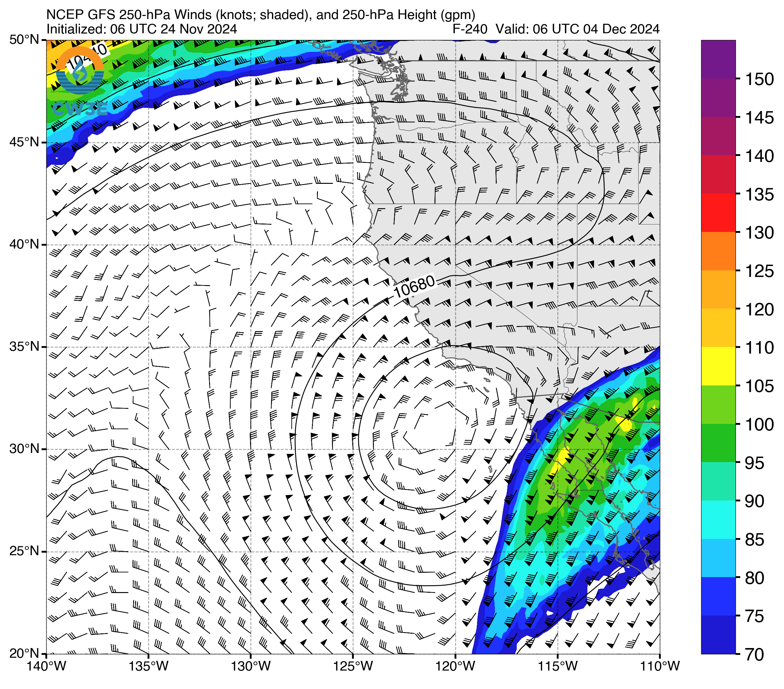Click the 20°N latitude label
Image resolution: width=784 pixels, height=689 pixels.
[24, 653]
